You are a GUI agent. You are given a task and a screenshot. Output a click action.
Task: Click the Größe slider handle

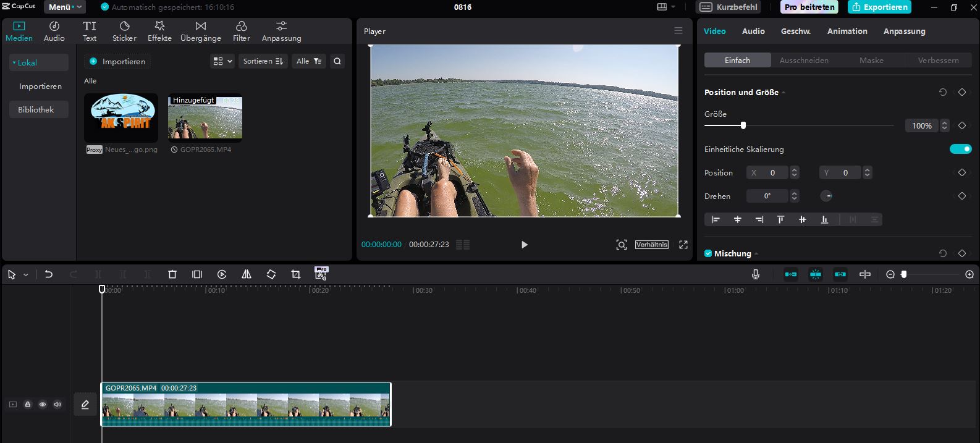coord(743,125)
